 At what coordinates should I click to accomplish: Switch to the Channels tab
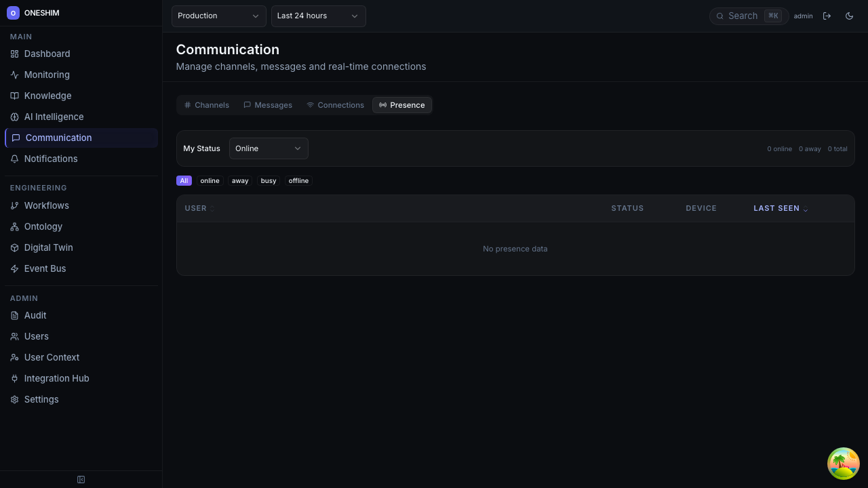(x=207, y=105)
